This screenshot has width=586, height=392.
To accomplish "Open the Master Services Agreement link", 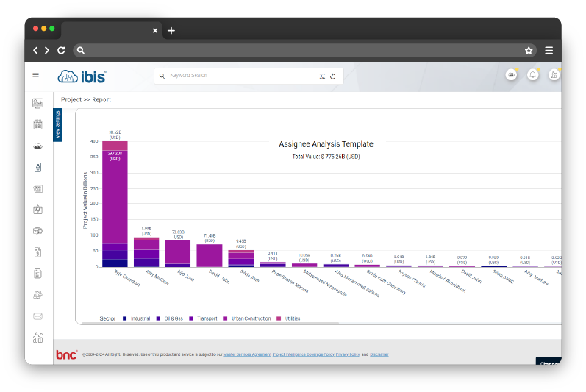I will tap(247, 354).
